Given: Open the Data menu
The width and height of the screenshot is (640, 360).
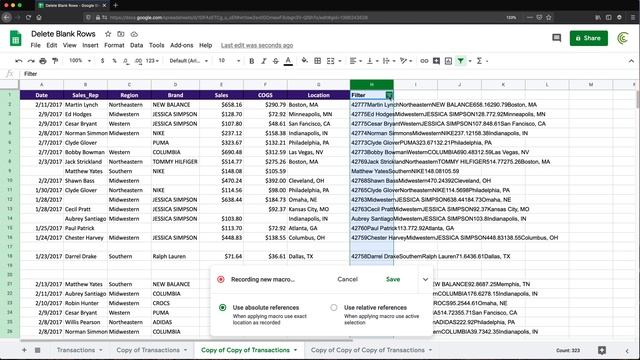Looking at the screenshot, I should point(136,45).
